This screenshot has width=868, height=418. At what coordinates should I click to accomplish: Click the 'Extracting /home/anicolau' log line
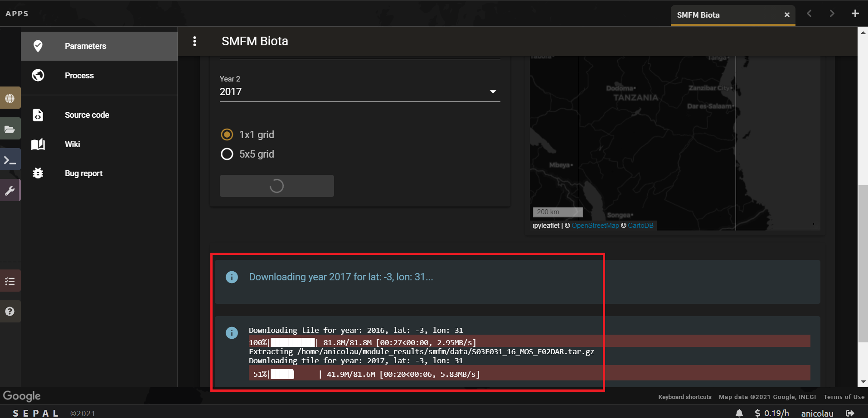coord(422,351)
